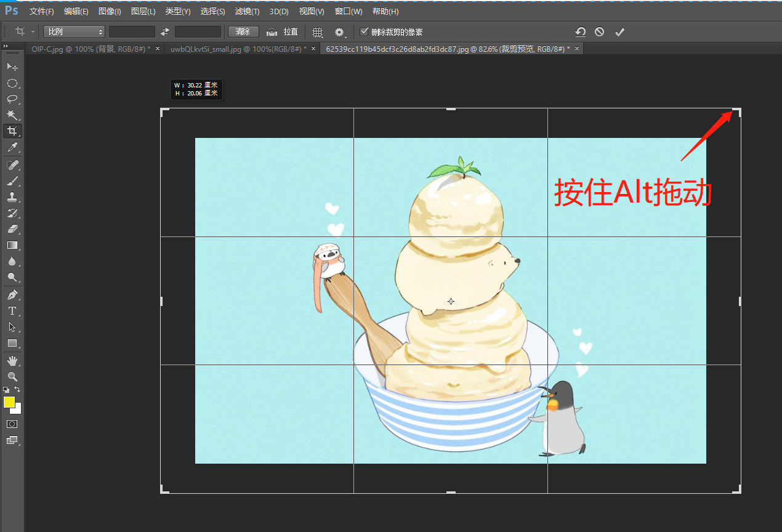The image size is (782, 532).
Task: Close the 62539cc119b45dcf...jpg document tab
Action: tap(577, 49)
